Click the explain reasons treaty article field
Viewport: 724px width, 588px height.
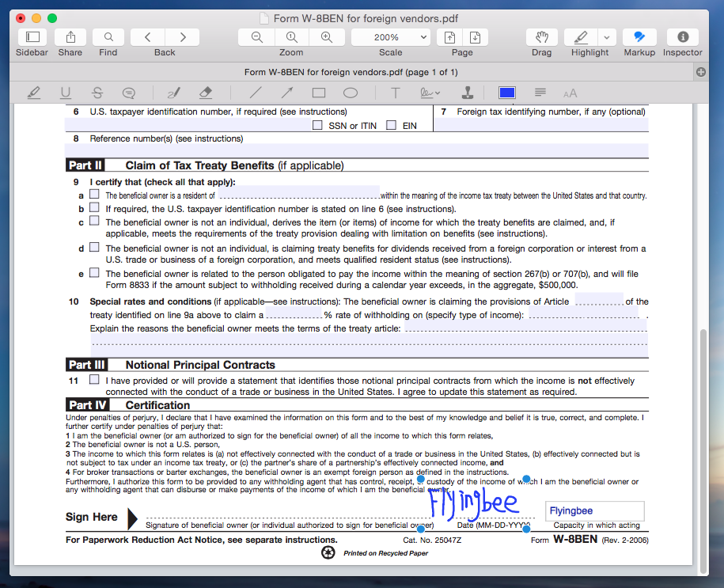[526, 326]
